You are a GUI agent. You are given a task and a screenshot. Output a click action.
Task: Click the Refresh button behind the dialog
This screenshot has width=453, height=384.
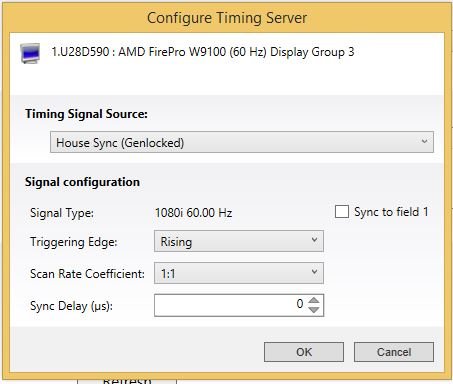pos(127,380)
